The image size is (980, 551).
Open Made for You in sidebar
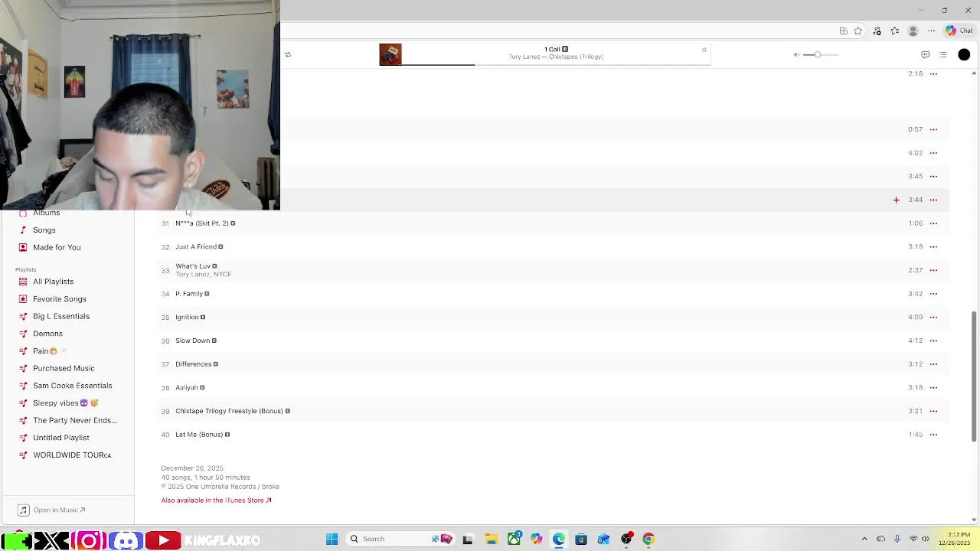coord(57,247)
